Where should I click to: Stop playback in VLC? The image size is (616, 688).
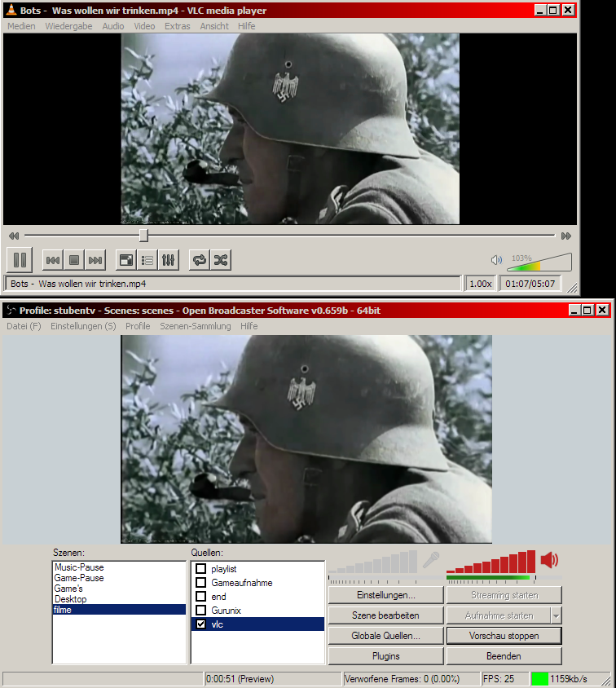click(74, 260)
